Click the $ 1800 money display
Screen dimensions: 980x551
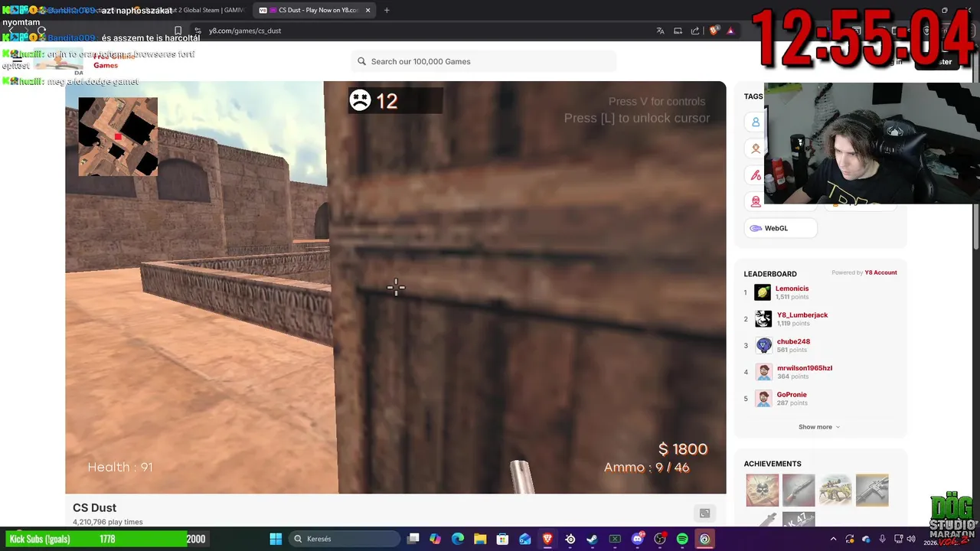(683, 449)
